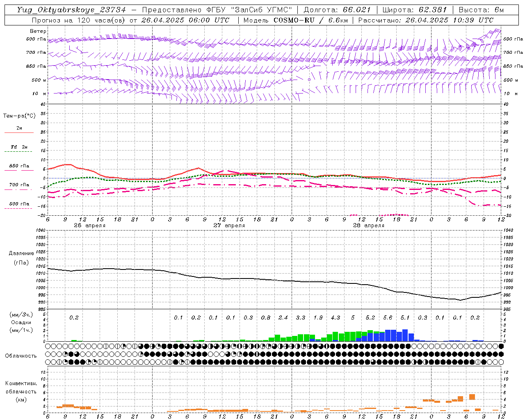This screenshot has width=525, height=420.
Task: Click the computed time 26.04.2025 10:39 UTC
Action: point(449,20)
